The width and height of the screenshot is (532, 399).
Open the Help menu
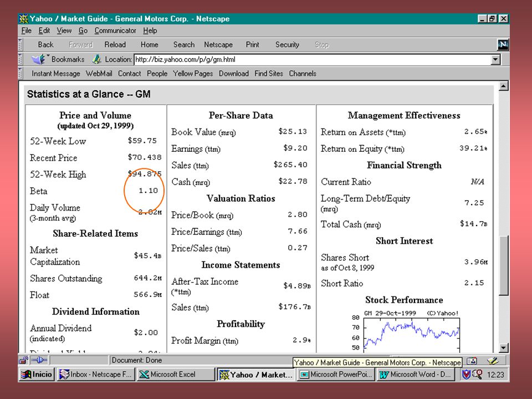point(150,30)
